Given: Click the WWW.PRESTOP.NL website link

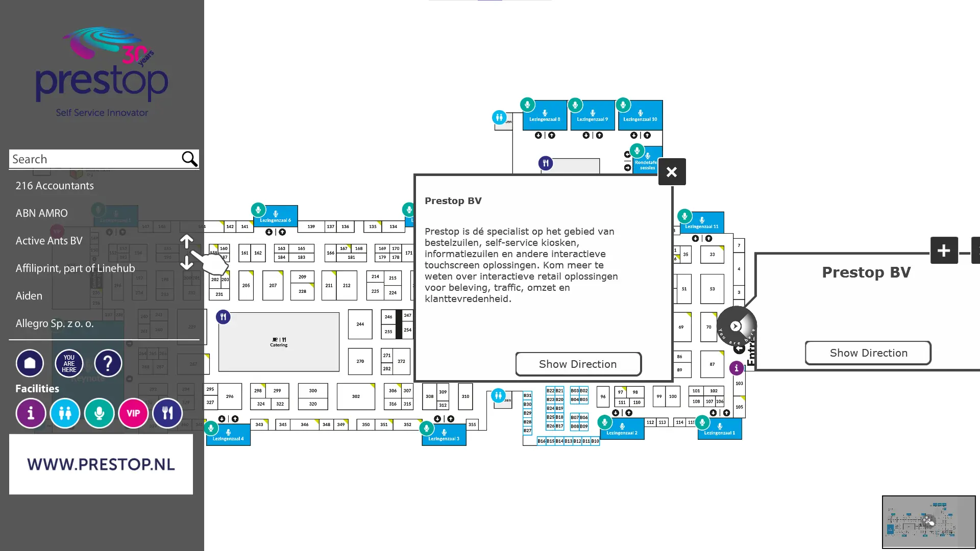Looking at the screenshot, I should pyautogui.click(x=100, y=464).
